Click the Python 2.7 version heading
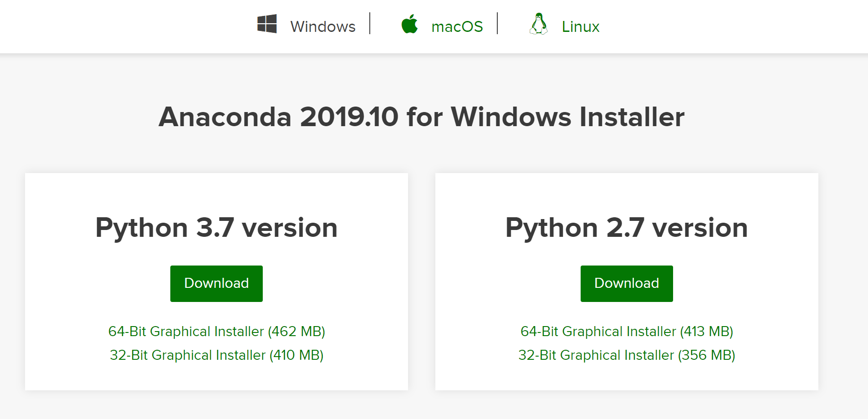Image resolution: width=868 pixels, height=419 pixels. click(627, 228)
